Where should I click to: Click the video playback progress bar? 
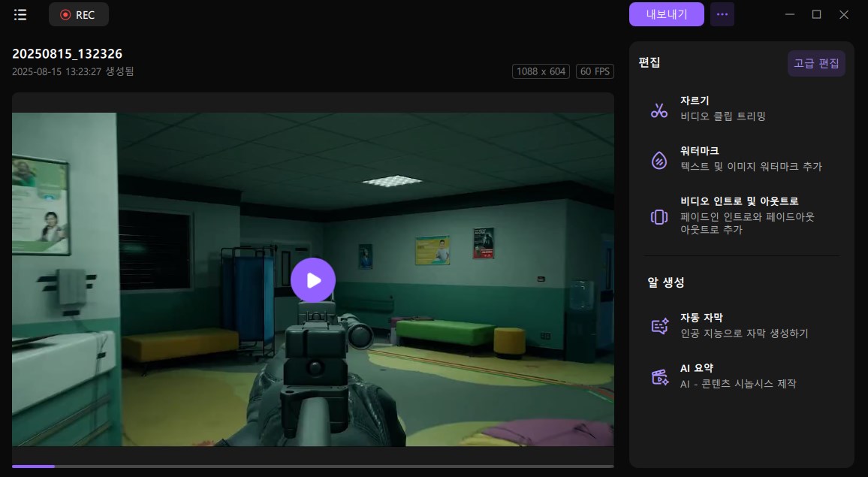coord(312,466)
